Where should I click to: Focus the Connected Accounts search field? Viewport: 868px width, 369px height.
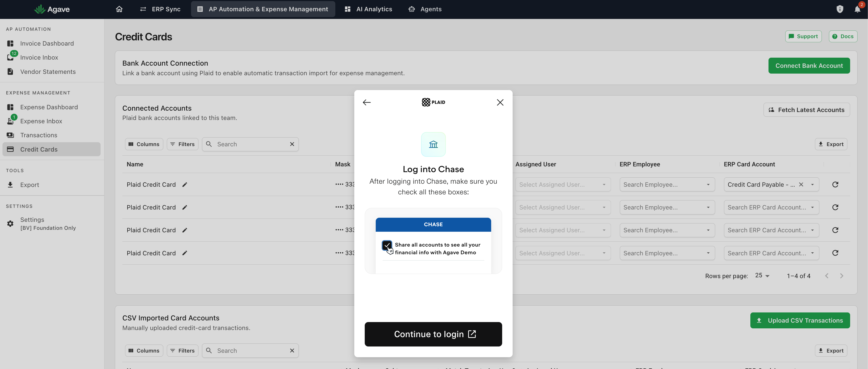tap(251, 144)
